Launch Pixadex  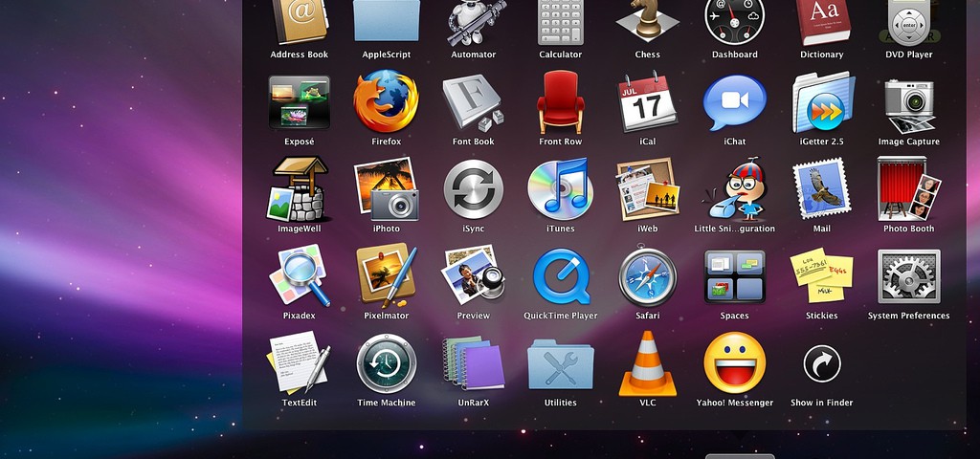(x=300, y=276)
